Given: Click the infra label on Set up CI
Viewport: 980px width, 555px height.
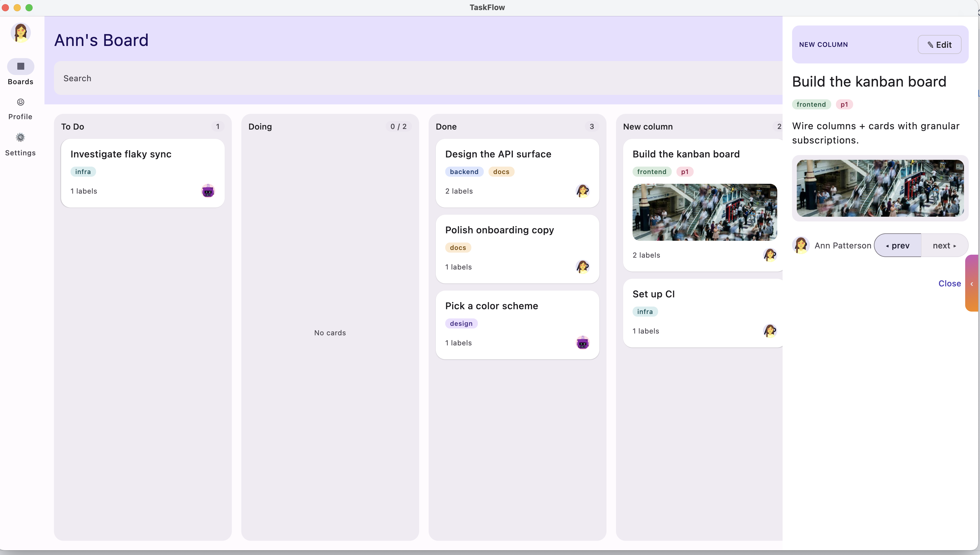Looking at the screenshot, I should [645, 311].
